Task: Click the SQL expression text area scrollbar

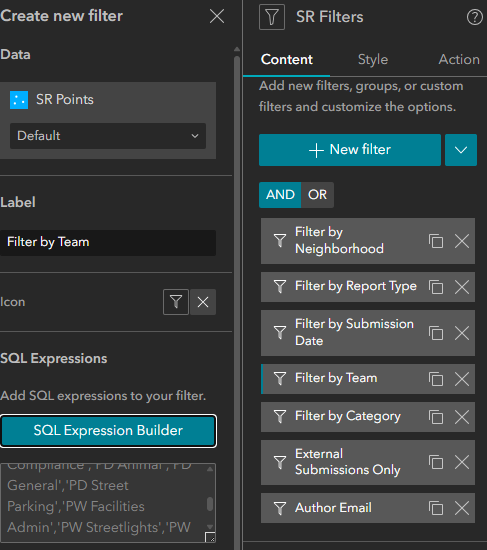Action: click(x=210, y=504)
